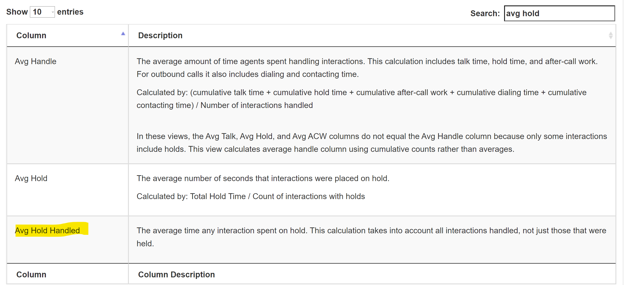Click the ascending sort arrow on Column header

(123, 34)
